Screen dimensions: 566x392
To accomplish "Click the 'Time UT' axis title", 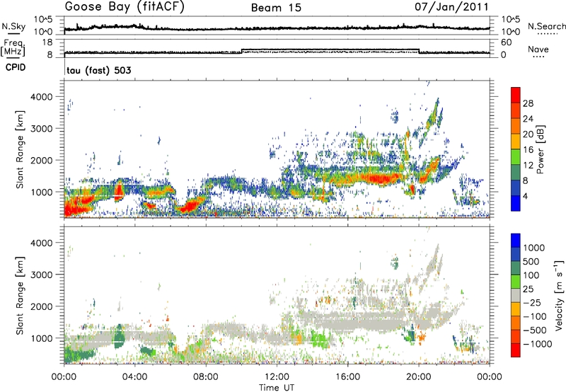I will coord(277,387).
